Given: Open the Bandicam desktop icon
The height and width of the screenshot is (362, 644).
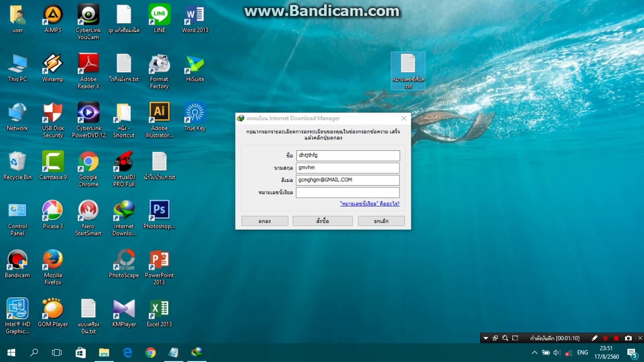Looking at the screenshot, I should point(17,264).
